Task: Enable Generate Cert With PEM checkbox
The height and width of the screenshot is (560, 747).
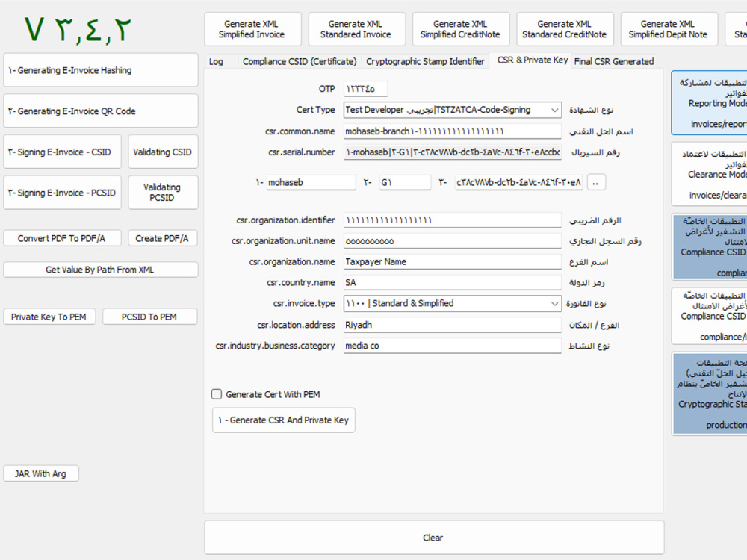Action: coord(217,394)
